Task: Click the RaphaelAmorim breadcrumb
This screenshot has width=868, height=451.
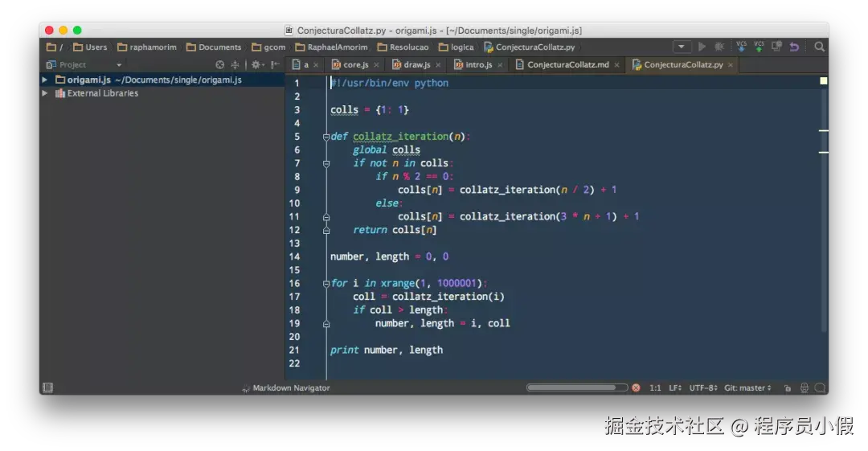Action: (x=331, y=47)
